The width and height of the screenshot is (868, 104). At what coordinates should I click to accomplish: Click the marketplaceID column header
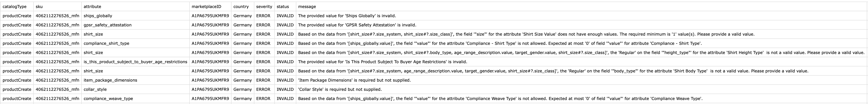[x=206, y=7]
